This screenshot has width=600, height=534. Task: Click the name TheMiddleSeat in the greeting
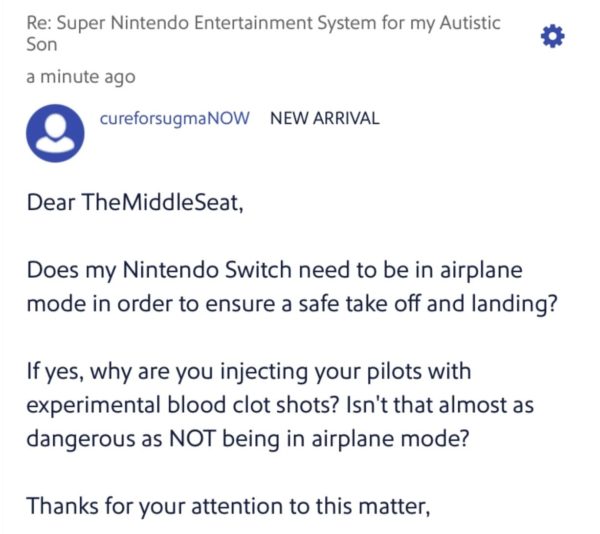tap(162, 202)
